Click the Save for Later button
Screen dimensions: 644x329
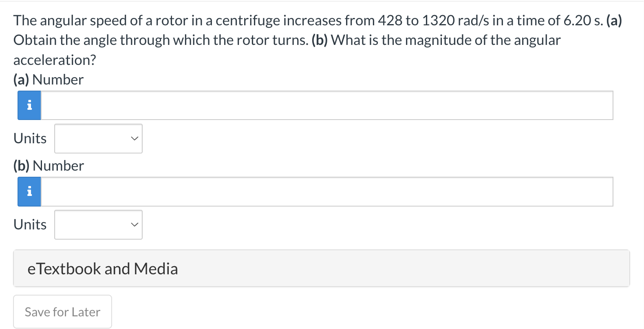coord(62,311)
